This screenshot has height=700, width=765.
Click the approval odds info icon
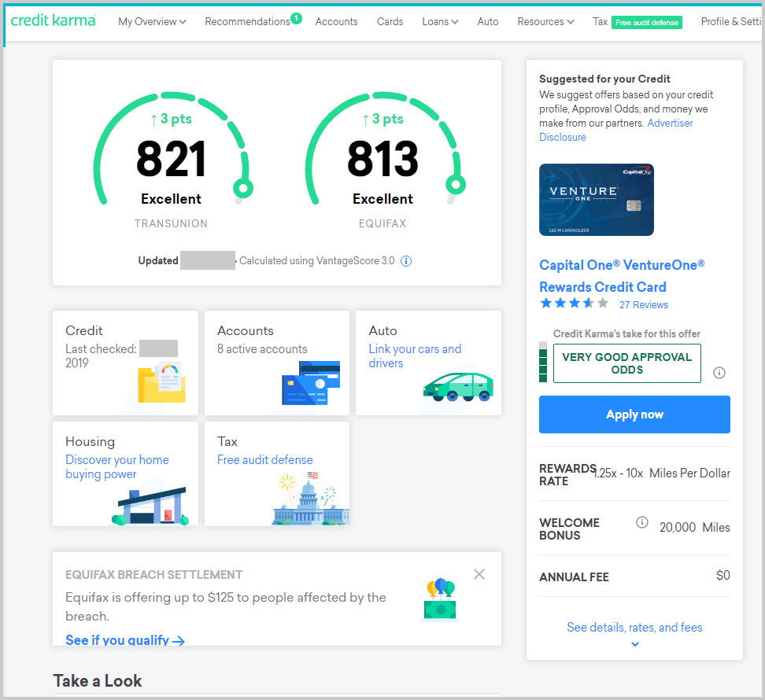pos(719,373)
